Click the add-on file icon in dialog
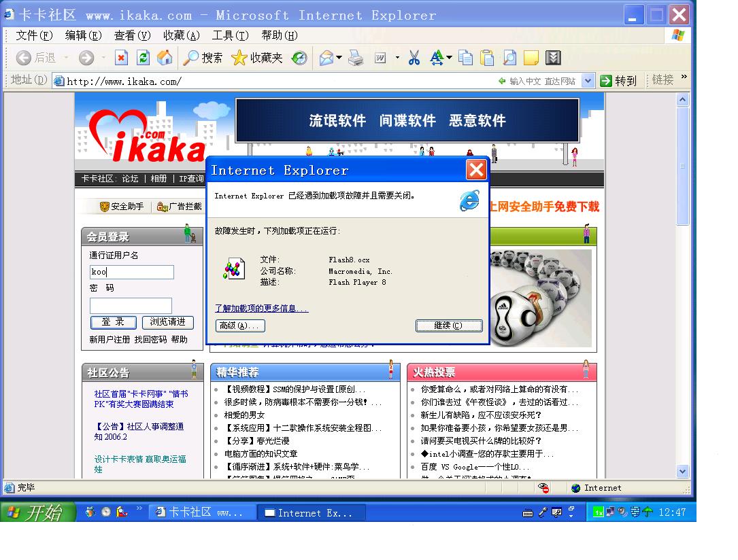The image size is (738, 560). point(235,269)
